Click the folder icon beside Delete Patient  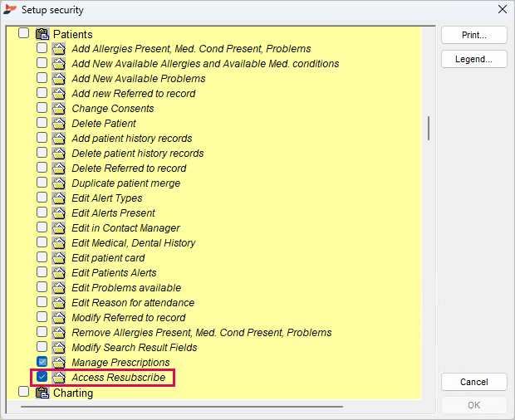pos(59,124)
